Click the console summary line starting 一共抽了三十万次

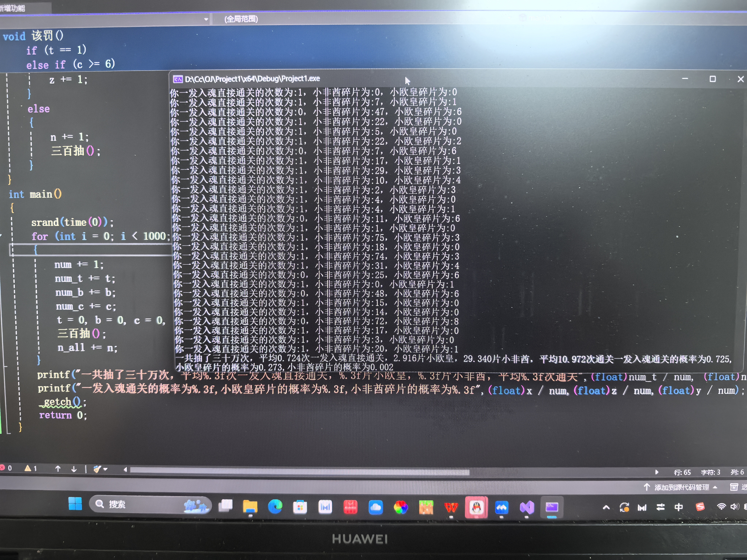[x=454, y=359]
